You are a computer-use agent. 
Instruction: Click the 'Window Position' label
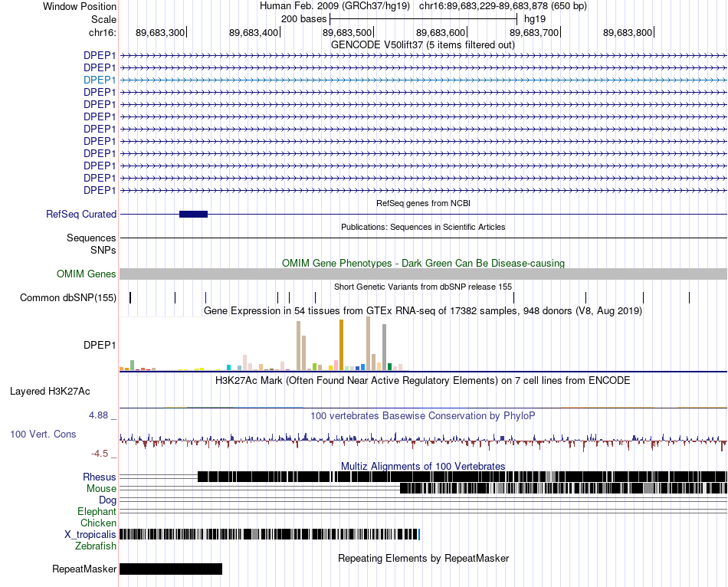point(80,6)
